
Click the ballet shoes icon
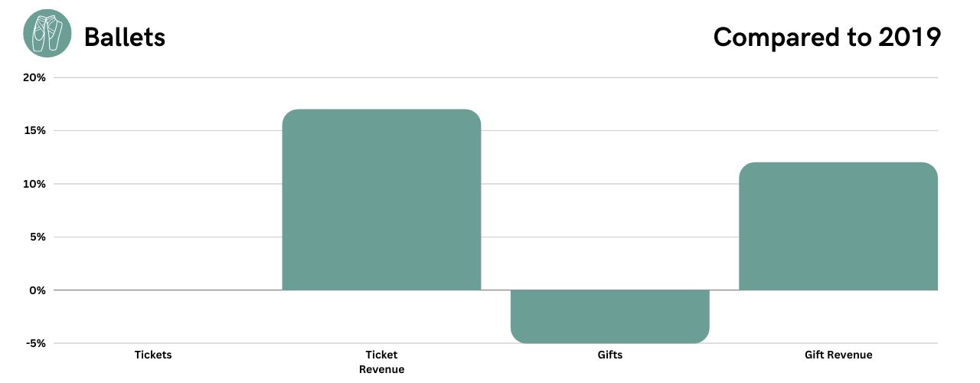(47, 33)
